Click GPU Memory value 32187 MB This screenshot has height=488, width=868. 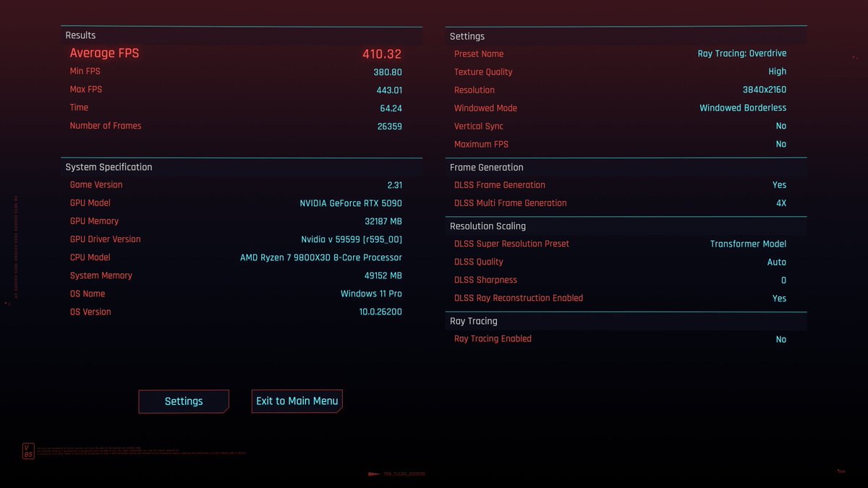pyautogui.click(x=383, y=222)
